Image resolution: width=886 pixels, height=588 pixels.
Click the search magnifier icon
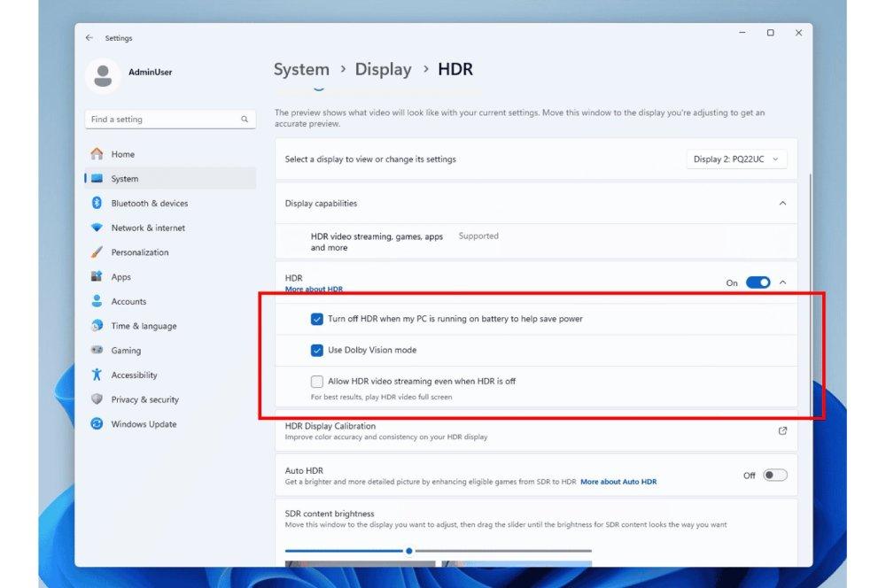(x=245, y=120)
